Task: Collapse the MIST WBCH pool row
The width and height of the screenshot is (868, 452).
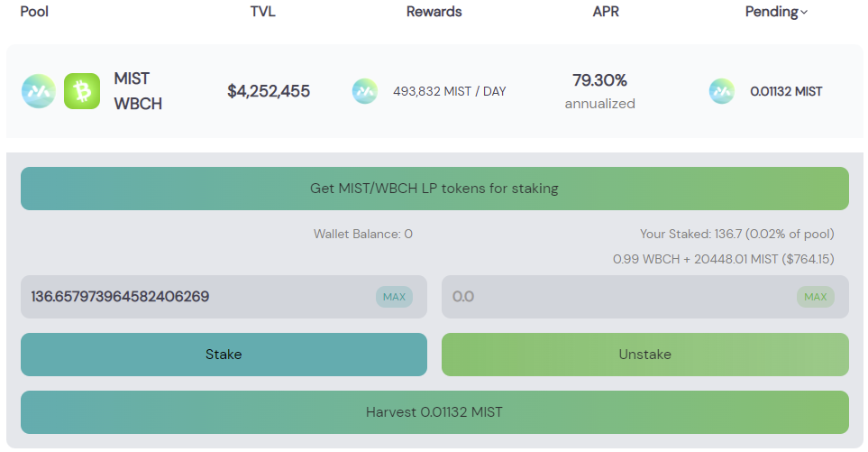Action: (434, 91)
